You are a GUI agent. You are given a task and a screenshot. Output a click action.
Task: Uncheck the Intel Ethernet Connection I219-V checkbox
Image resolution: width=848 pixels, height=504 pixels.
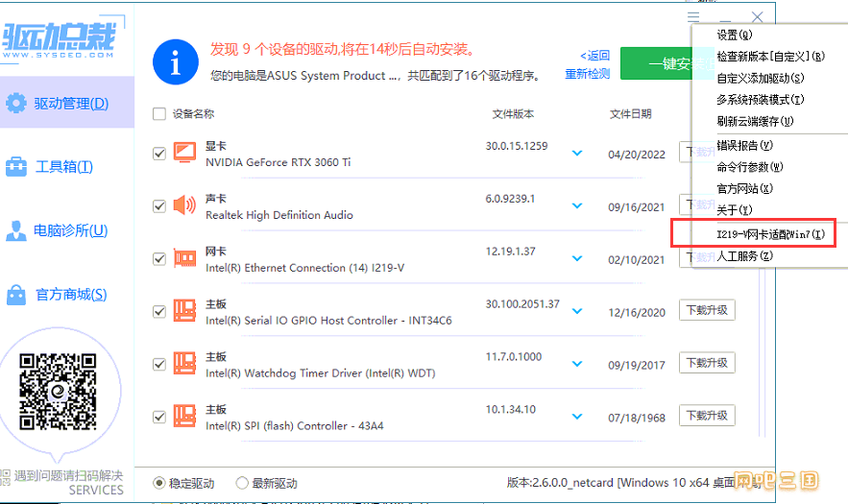coord(159,259)
